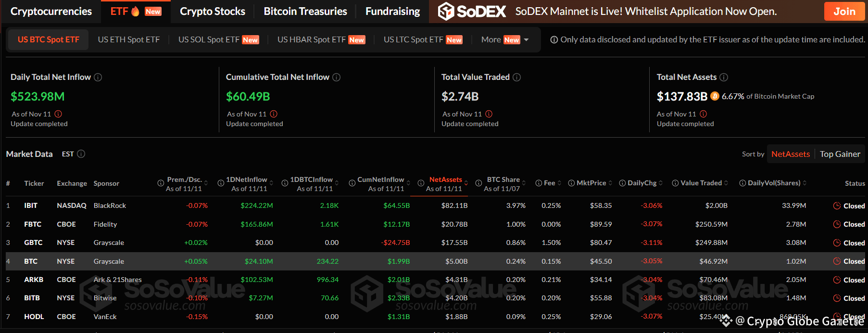Click the Grayscale BTC row at $5.00B
Viewport: 868px width, 333px height.
click(x=435, y=261)
